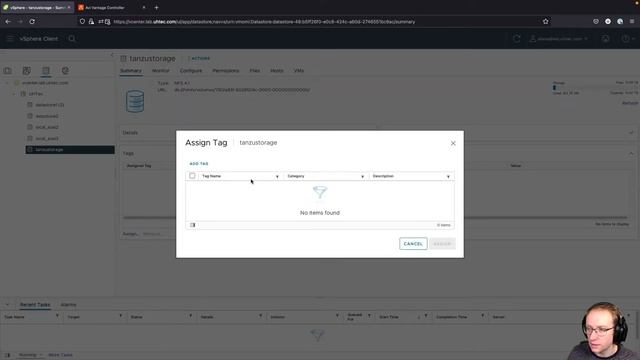Collapse the Recent Tasks bottom panel arrow
Image resolution: width=640 pixels, height=360 pixels.
click(x=7, y=304)
